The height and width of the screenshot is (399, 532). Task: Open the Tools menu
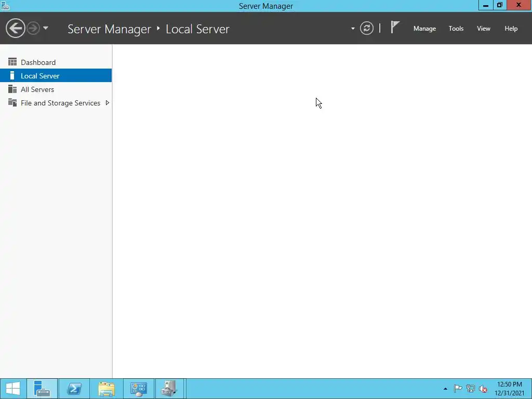coord(456,29)
